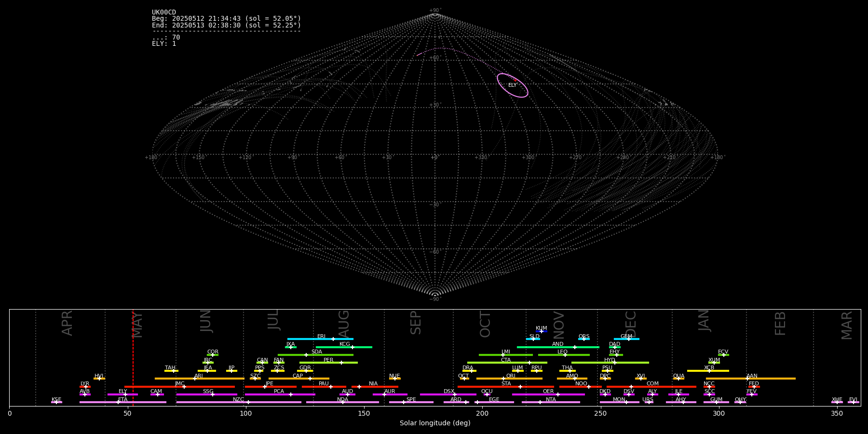Screen dimensions: 868x434
Task: Click the sporadic count '...: 70' text
Action: (166, 37)
